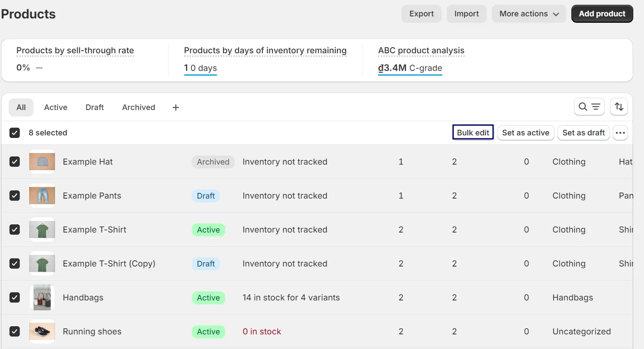
Task: Open ABC product analysis report
Action: coord(421,51)
